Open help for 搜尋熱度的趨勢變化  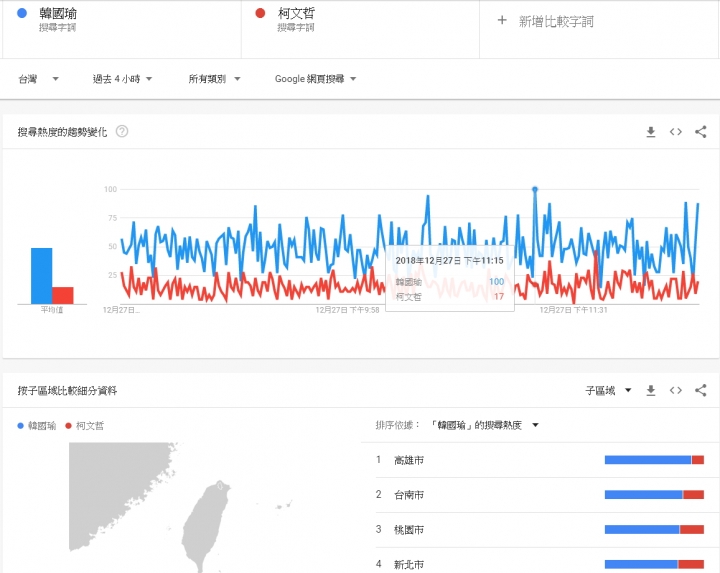[122, 132]
